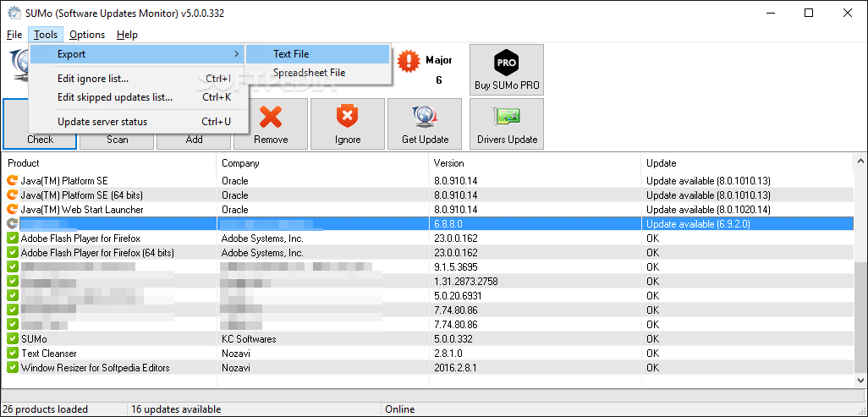Click the Drivers Update card icon
This screenshot has height=417, width=868.
click(507, 117)
